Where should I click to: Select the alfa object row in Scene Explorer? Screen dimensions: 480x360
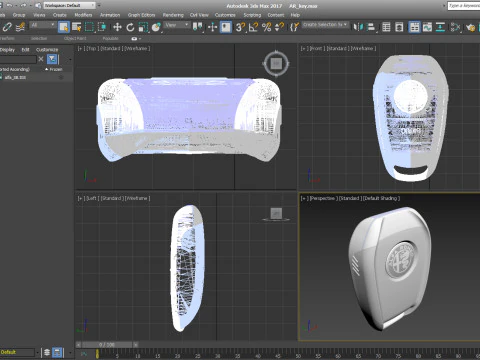(x=36, y=77)
